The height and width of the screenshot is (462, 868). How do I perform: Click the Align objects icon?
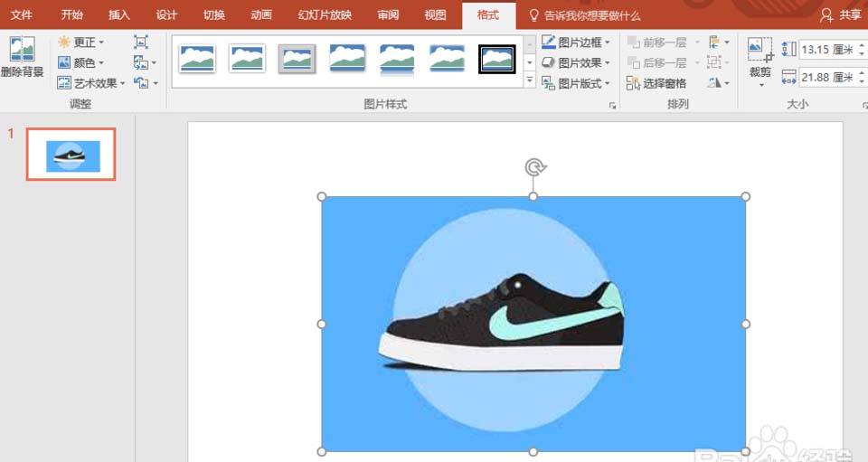click(x=718, y=42)
